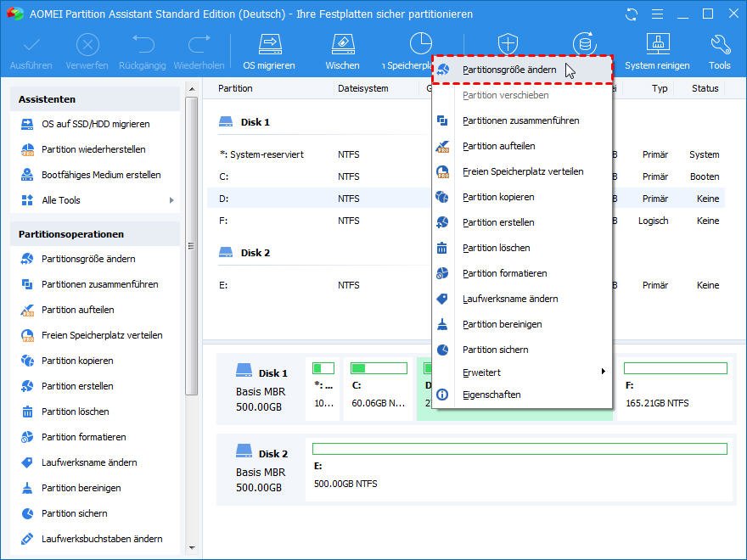This screenshot has height=560, width=747.
Task: Click the Partition column header
Action: (x=235, y=88)
